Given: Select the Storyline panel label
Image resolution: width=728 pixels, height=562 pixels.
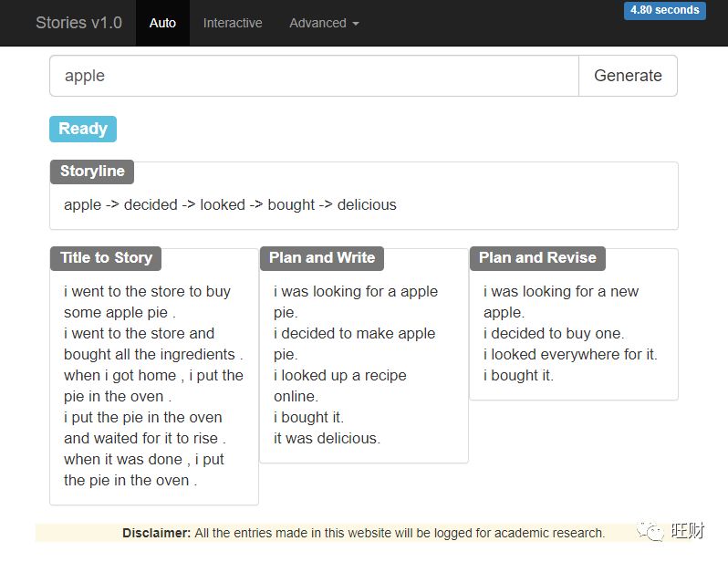Looking at the screenshot, I should [x=92, y=171].
